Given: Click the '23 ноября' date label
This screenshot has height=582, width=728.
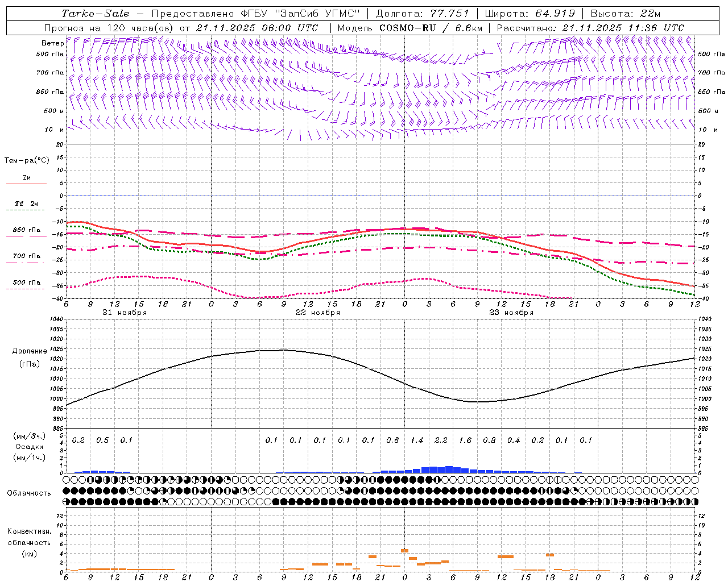Looking at the screenshot, I should [x=511, y=313].
